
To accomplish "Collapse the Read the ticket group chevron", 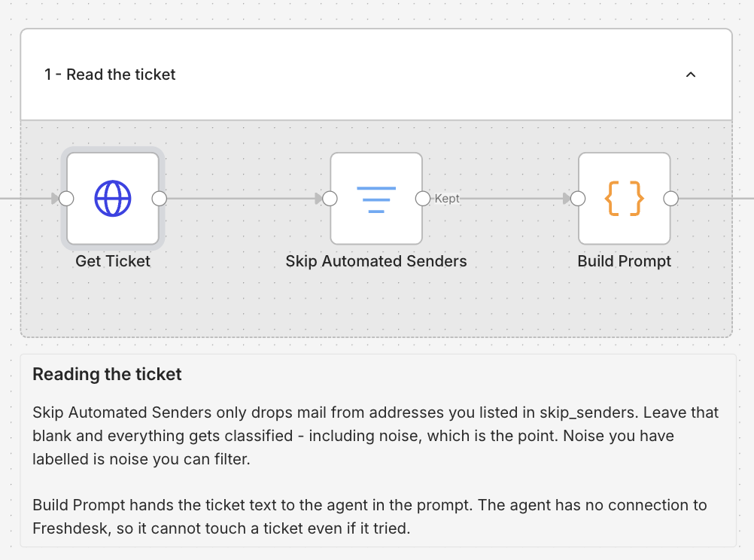I will click(x=691, y=75).
